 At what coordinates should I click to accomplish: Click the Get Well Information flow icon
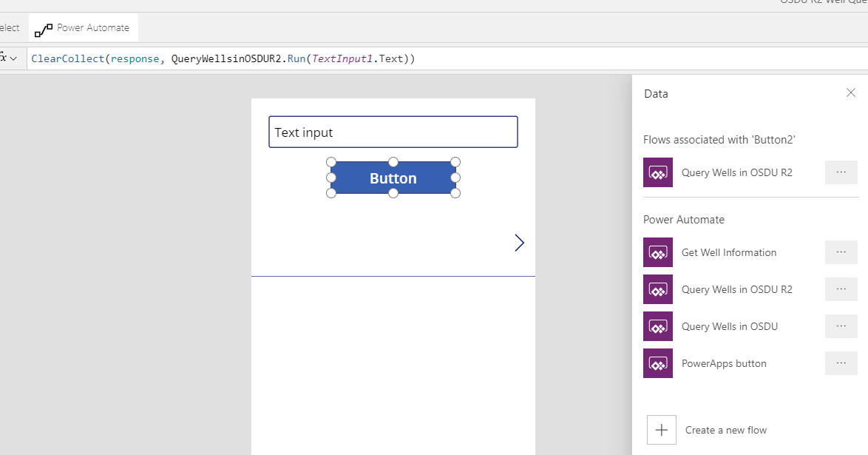657,252
